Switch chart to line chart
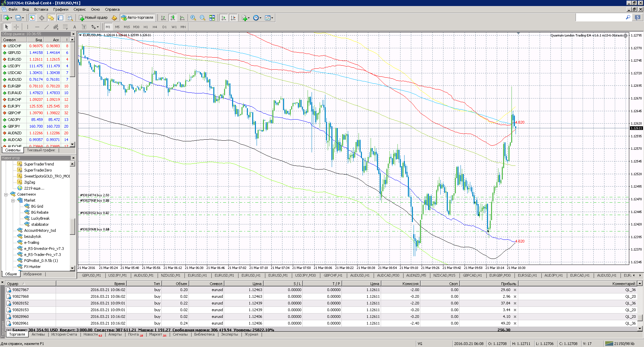The width and height of the screenshot is (644, 347). [182, 18]
